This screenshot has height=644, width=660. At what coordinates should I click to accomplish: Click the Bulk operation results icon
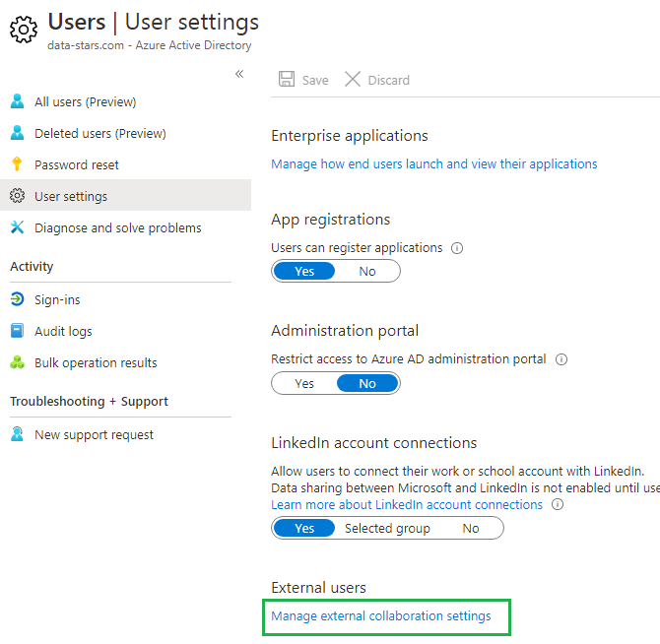(x=17, y=362)
